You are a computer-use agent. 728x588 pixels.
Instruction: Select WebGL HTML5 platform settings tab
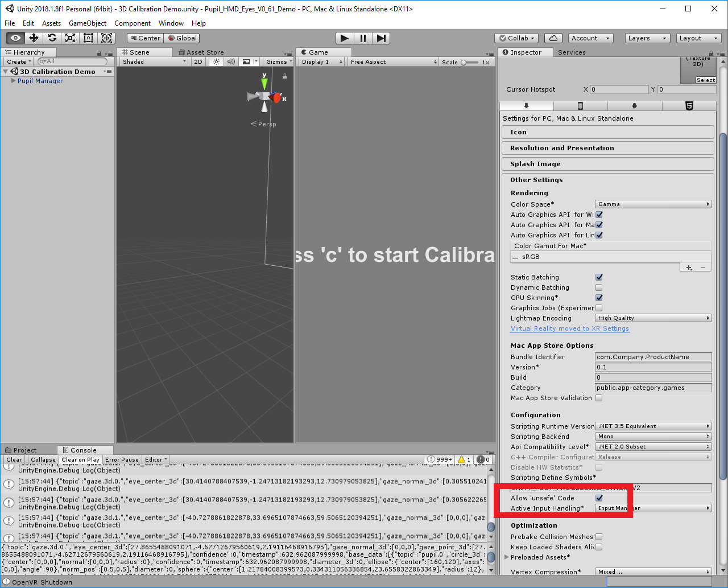coord(689,106)
